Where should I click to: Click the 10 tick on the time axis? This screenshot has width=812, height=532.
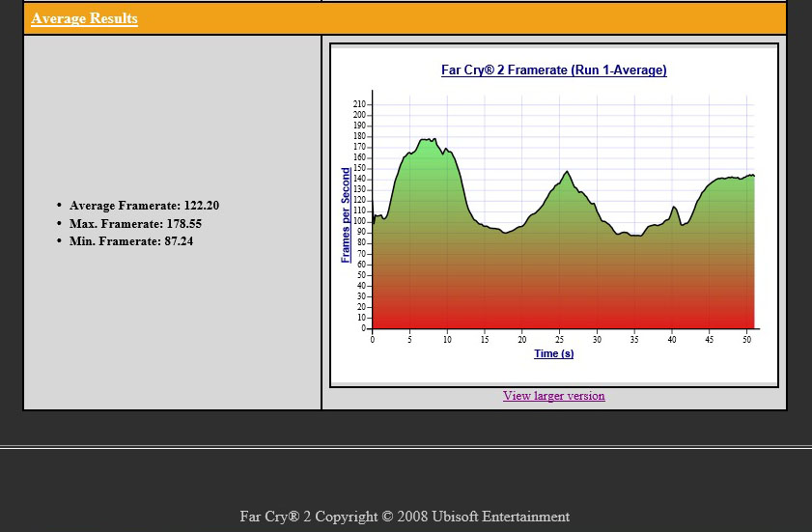(447, 340)
